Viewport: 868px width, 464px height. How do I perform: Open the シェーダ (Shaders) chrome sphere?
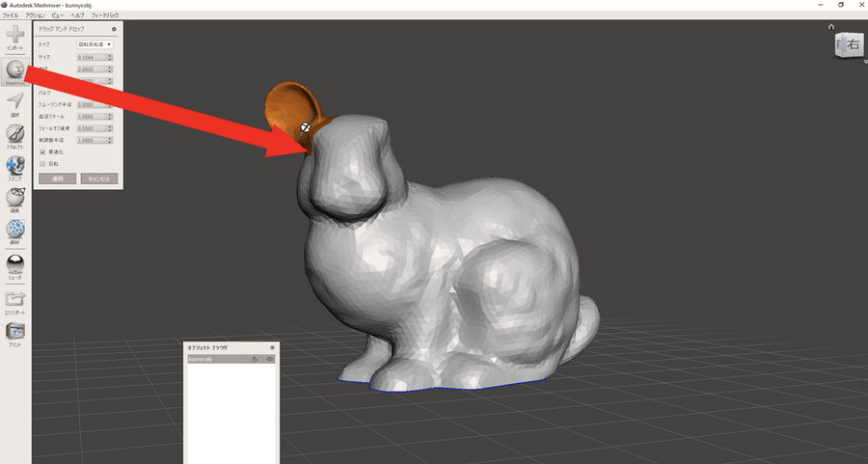click(x=14, y=263)
